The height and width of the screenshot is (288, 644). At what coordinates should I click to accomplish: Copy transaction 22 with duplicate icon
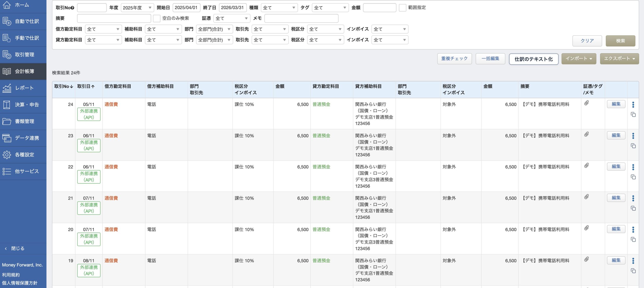633,177
